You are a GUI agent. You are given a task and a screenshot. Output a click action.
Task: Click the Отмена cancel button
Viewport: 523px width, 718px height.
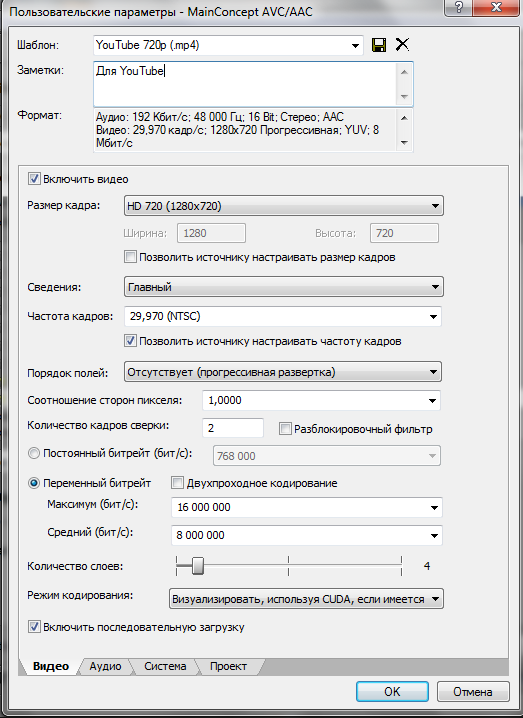pos(473,691)
